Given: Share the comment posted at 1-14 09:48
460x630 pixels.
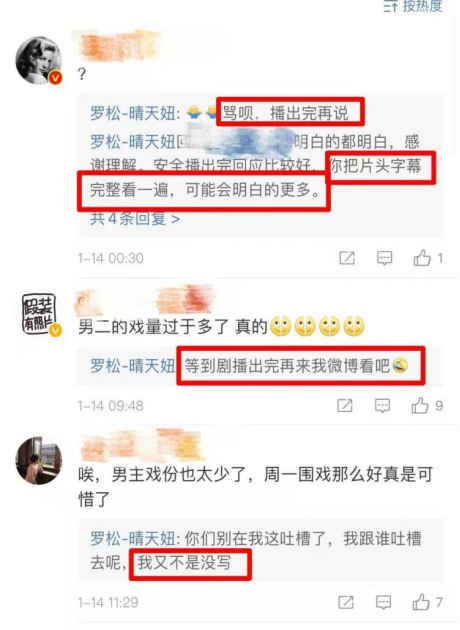Looking at the screenshot, I should tap(345, 406).
